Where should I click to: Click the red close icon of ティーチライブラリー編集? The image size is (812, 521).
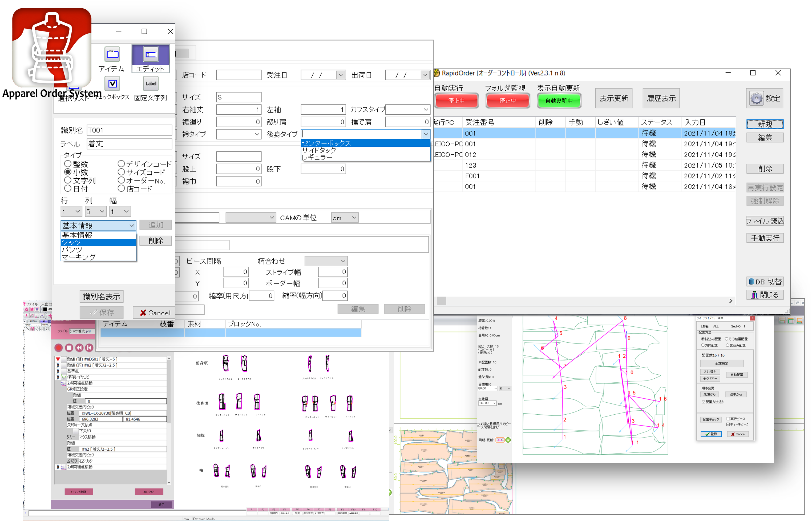(x=752, y=318)
